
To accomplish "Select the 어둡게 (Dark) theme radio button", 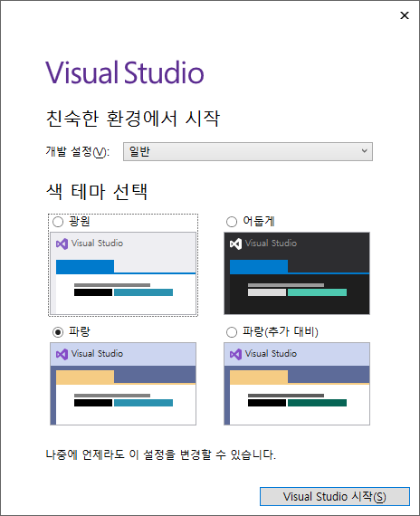I will pos(232,222).
